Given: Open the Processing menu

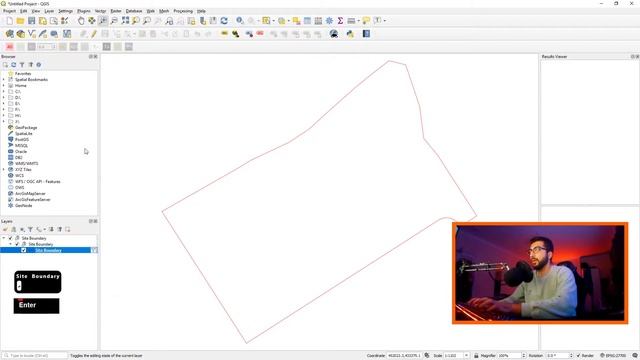Looking at the screenshot, I should pos(183,11).
